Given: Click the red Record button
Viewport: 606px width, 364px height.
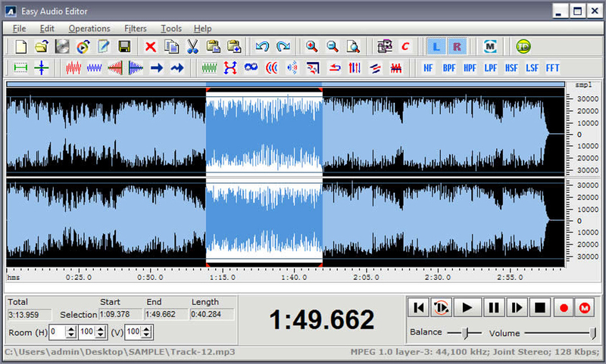Looking at the screenshot, I should click(564, 308).
